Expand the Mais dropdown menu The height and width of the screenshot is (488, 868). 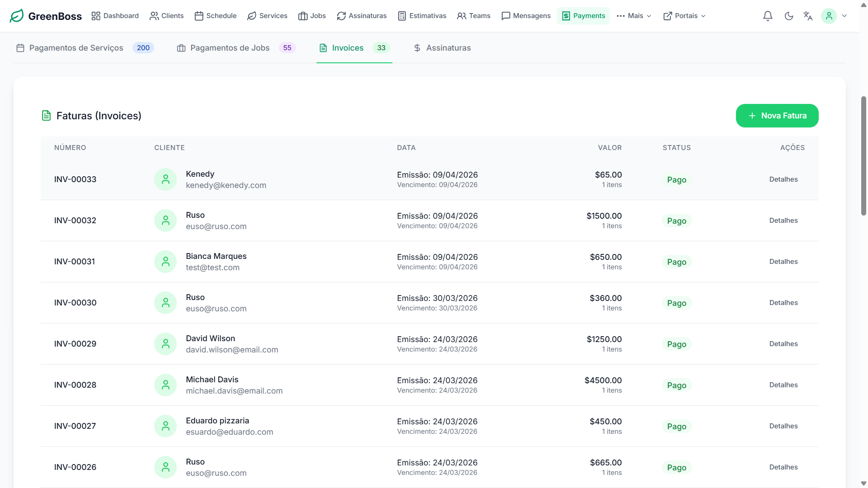634,16
